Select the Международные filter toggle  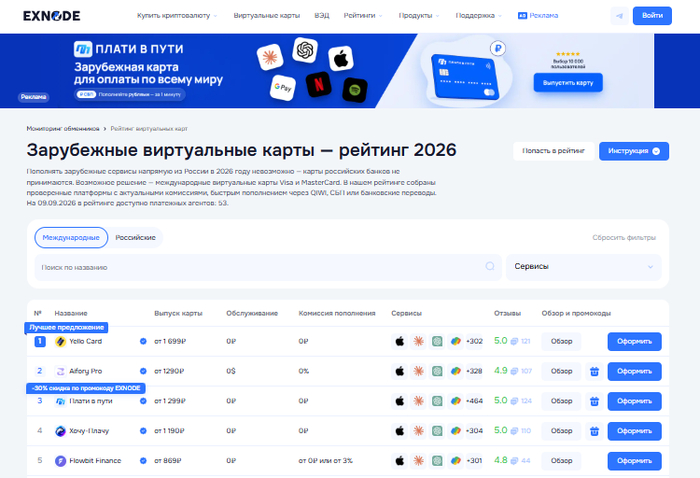tap(71, 237)
